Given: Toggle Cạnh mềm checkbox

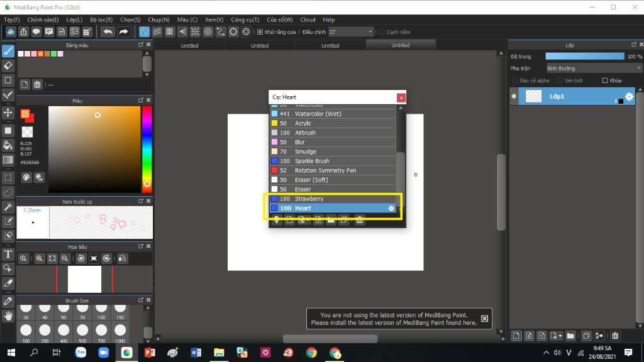Looking at the screenshot, I should pyautogui.click(x=382, y=32).
